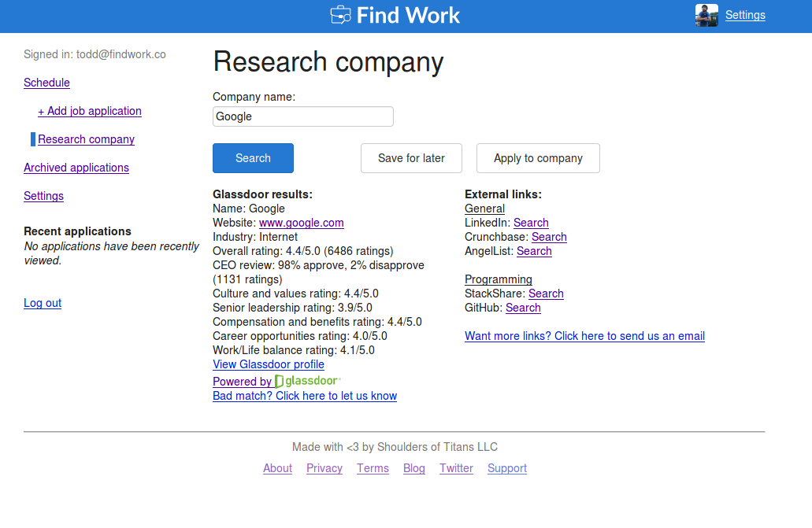Click Want more links email link

pyautogui.click(x=584, y=336)
